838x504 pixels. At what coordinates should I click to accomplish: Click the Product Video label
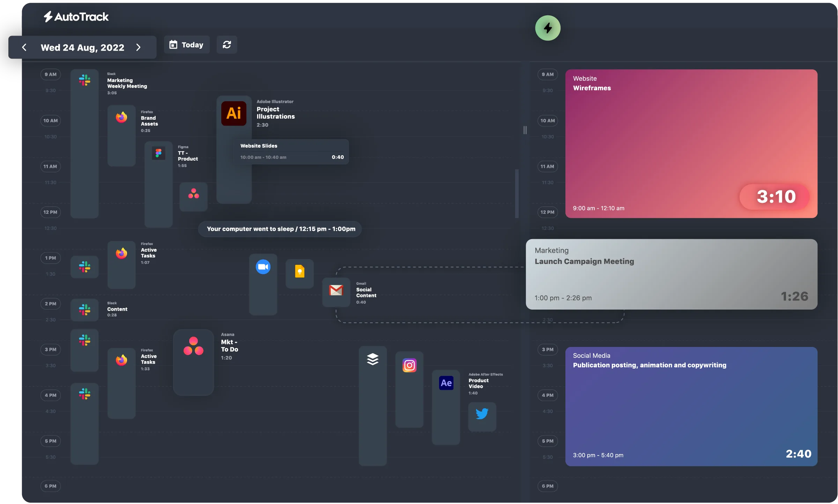(479, 383)
